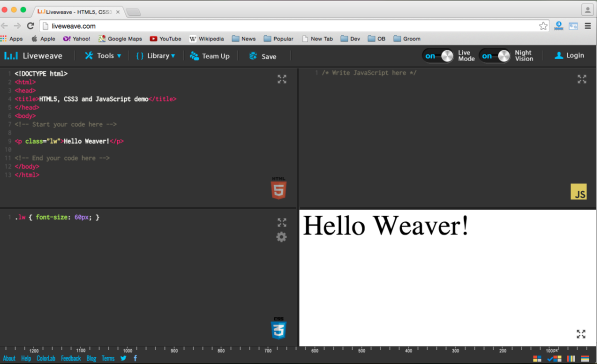Screen dimensions: 597x364
Task: Select the first grid layout icon
Action: pos(537,359)
